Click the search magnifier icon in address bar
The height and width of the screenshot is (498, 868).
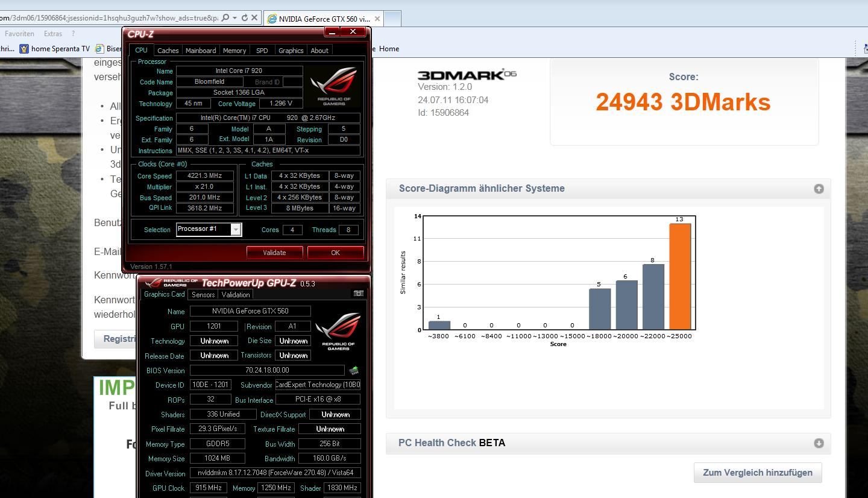(x=225, y=18)
